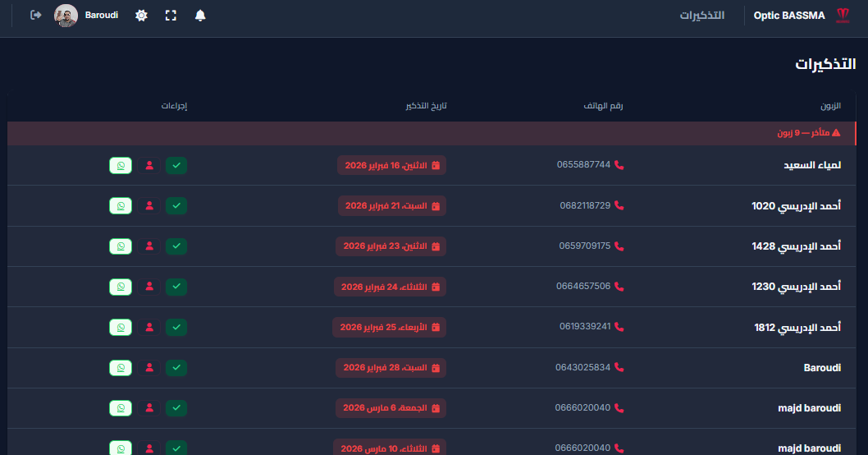Toggle fullscreen mode from the header
The width and height of the screenshot is (868, 455).
171,16
